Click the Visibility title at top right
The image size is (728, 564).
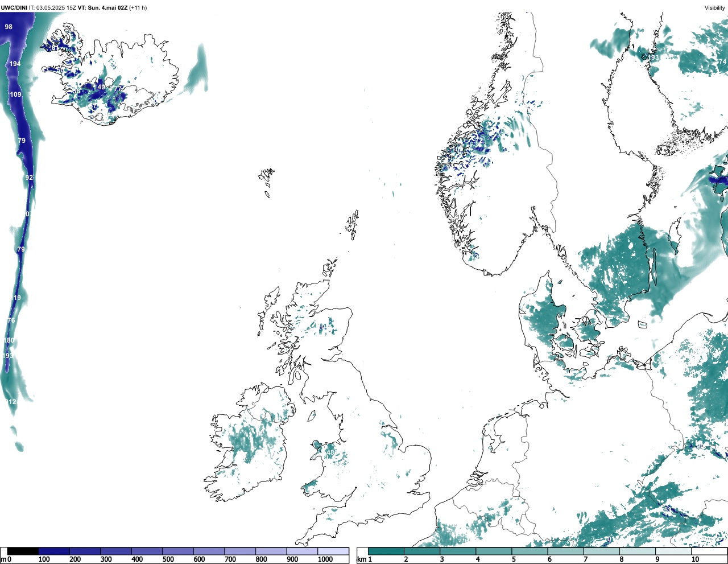(715, 7)
